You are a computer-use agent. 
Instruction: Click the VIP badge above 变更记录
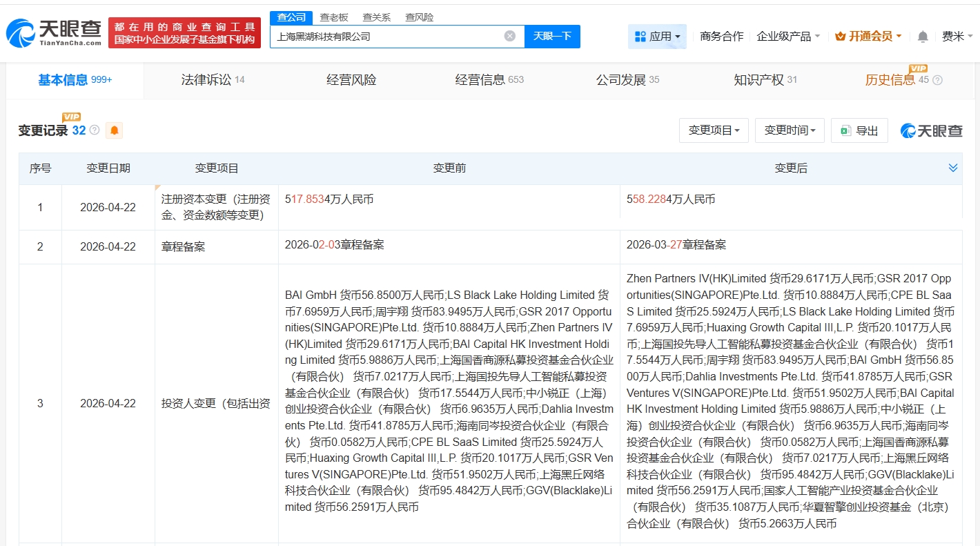tap(70, 117)
